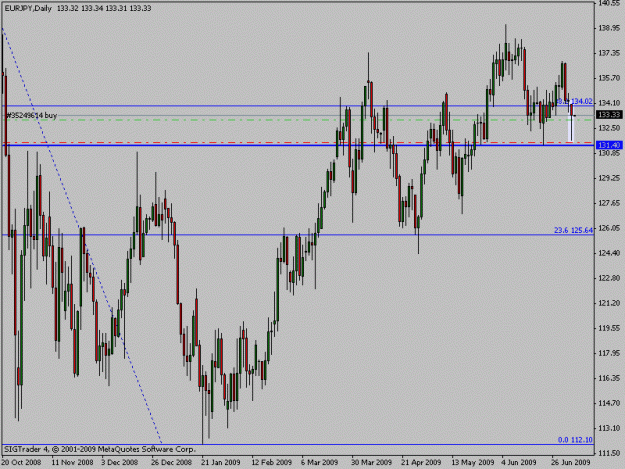Click the 135.70 price scale value
The height and width of the screenshot is (469, 625).
pyautogui.click(x=609, y=78)
